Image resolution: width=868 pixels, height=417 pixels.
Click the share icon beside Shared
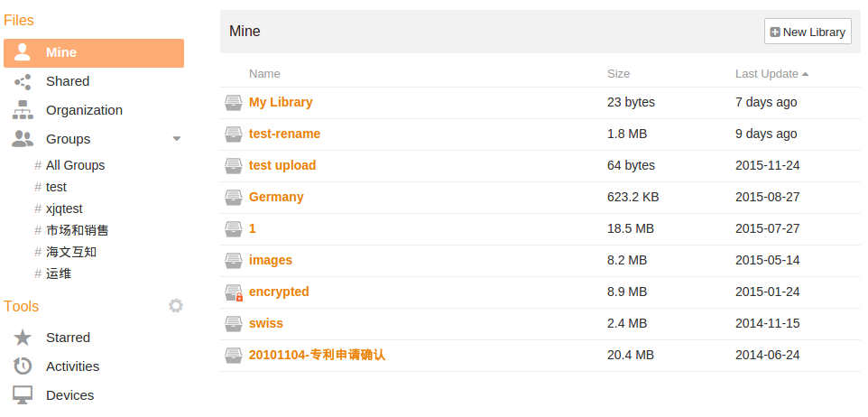pos(23,81)
